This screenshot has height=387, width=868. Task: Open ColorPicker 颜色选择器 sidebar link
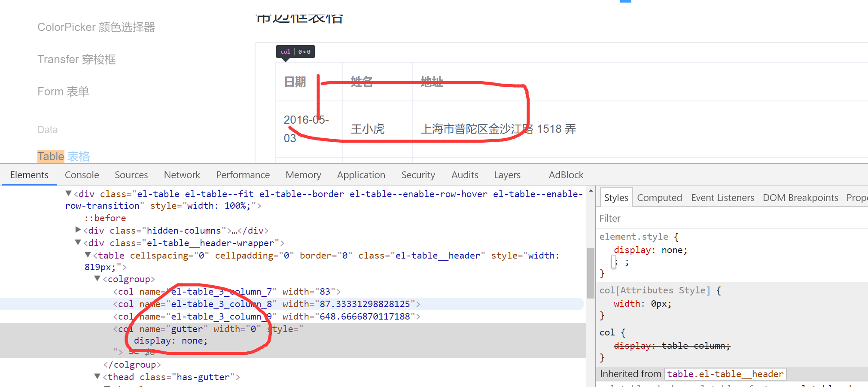click(96, 27)
